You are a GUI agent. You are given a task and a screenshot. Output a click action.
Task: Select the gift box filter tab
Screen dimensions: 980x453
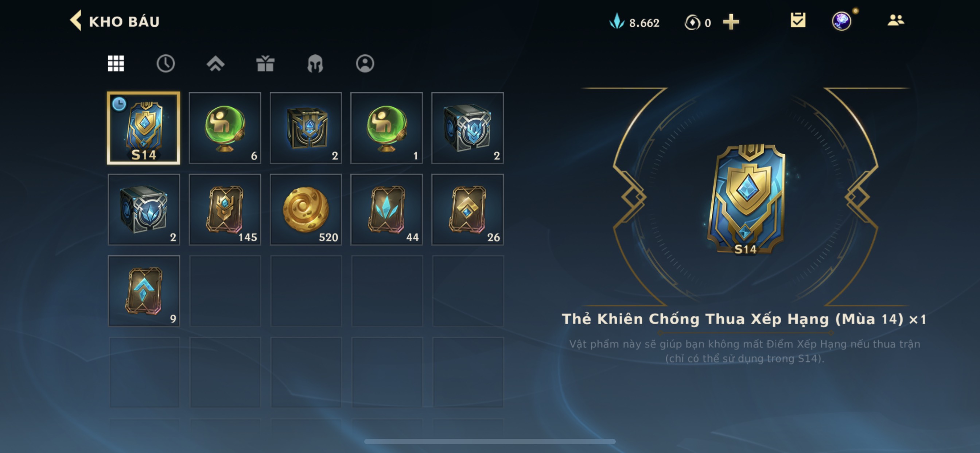265,63
